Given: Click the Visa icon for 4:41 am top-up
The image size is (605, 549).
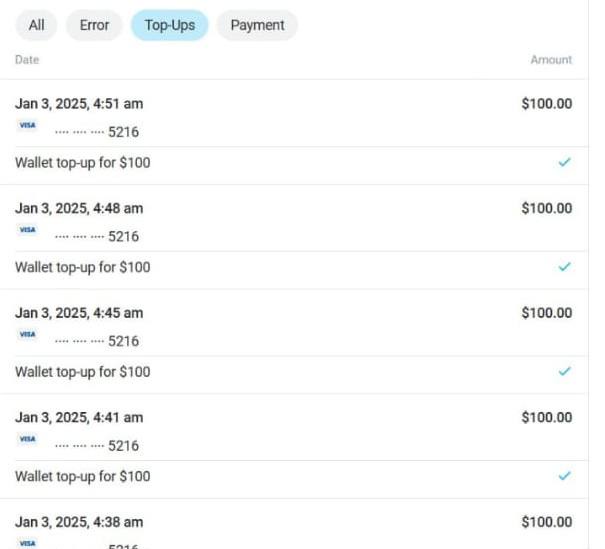Looking at the screenshot, I should click(x=27, y=439).
